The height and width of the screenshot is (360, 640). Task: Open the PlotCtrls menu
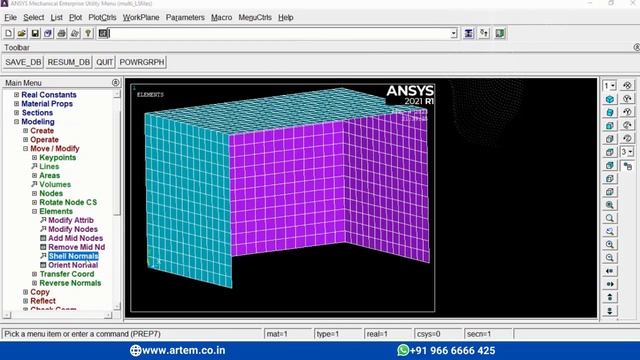coord(102,18)
